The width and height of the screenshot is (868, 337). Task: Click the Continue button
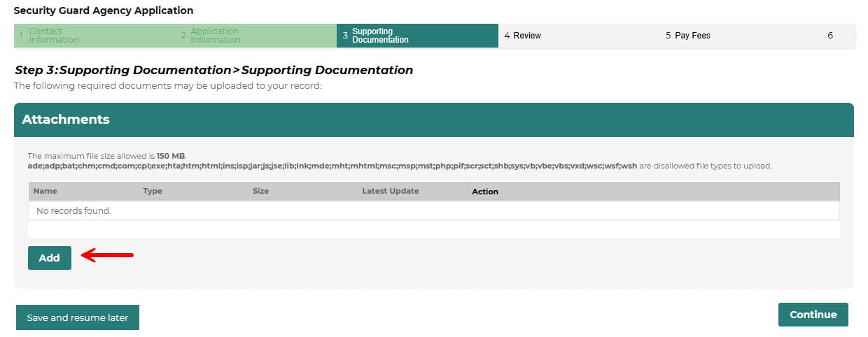(x=813, y=315)
